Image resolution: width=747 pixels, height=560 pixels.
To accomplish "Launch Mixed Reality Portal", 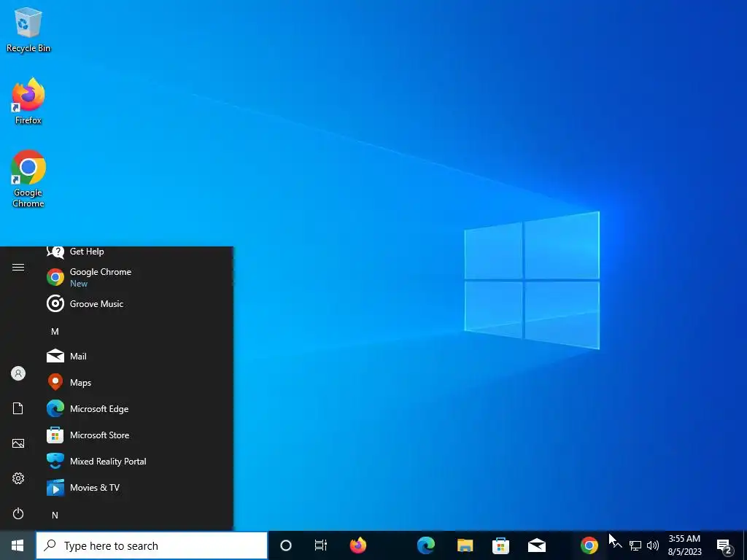I will (136, 461).
